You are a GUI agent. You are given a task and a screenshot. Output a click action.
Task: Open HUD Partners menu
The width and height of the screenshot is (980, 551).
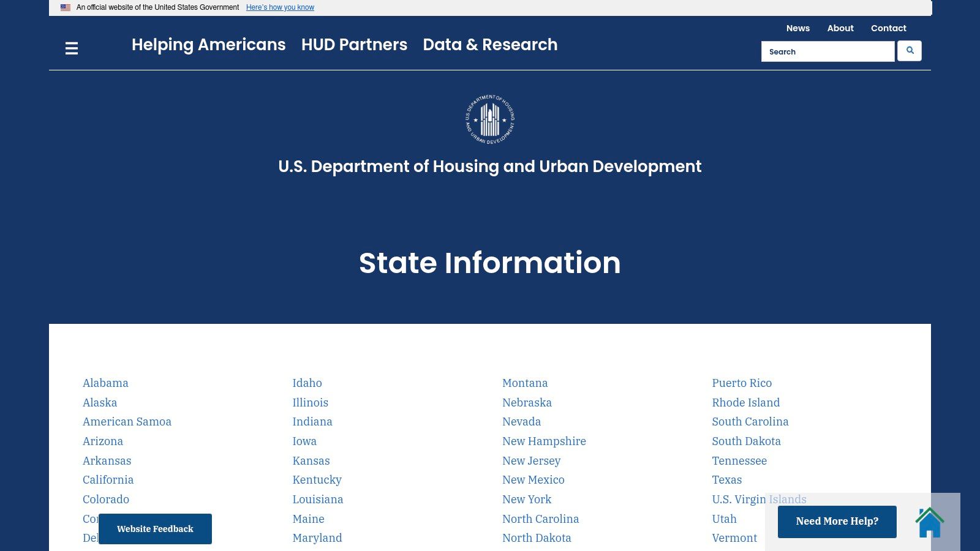(x=354, y=45)
